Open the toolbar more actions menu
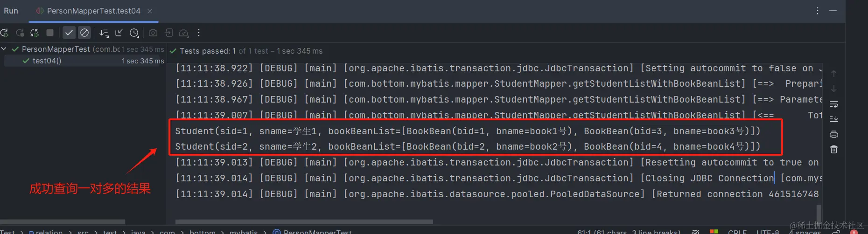Screen dimensions: 868x234 click(x=199, y=33)
